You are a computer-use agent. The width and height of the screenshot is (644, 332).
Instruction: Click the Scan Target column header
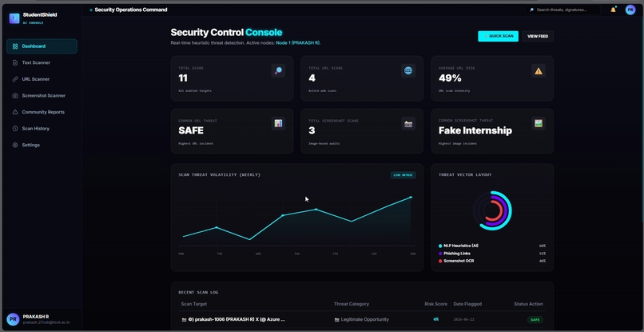(x=194, y=304)
